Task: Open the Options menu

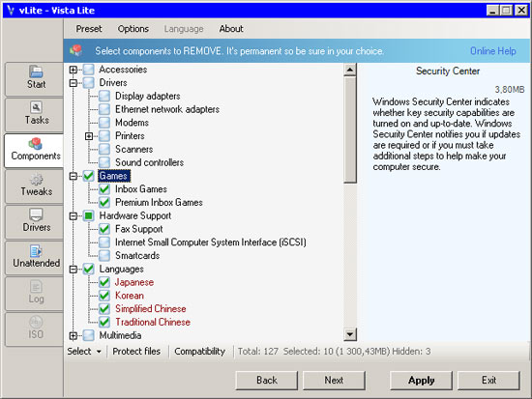Action: pyautogui.click(x=133, y=29)
